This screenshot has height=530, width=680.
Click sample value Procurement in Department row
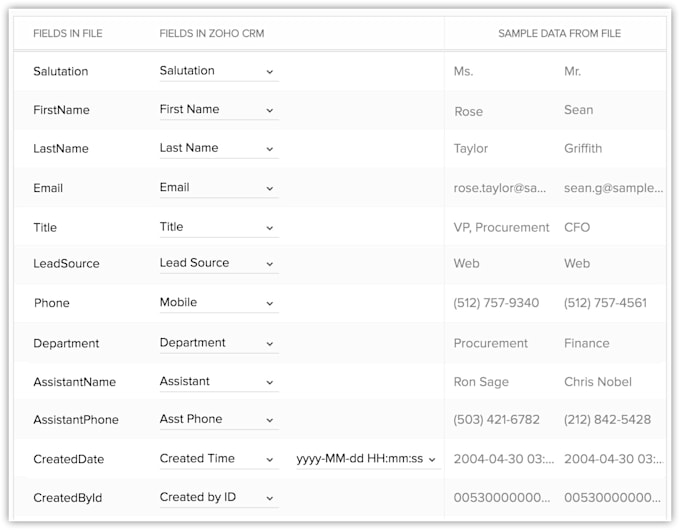coord(490,344)
